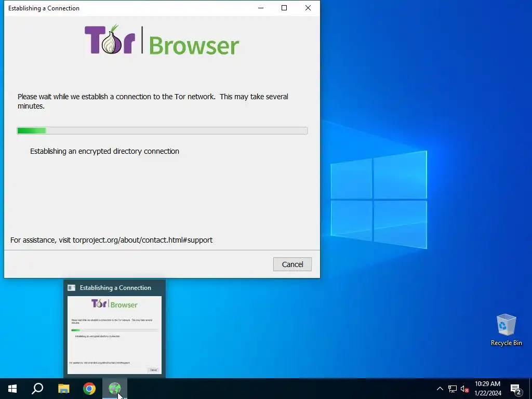Minimize the Establishing a Connection window
The image size is (532, 399).
(261, 8)
